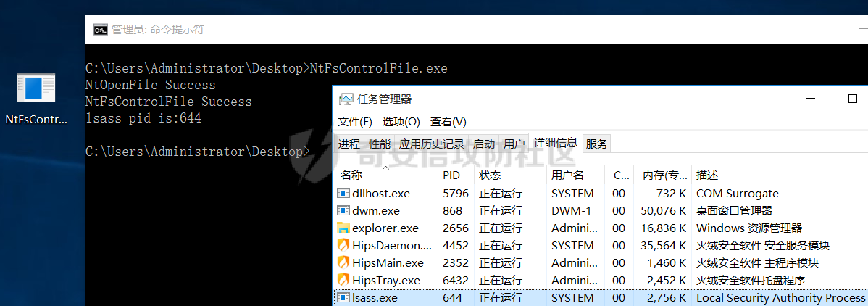This screenshot has width=868, height=306.
Task: Select the HipsTray.exe flame icon
Action: 343,281
